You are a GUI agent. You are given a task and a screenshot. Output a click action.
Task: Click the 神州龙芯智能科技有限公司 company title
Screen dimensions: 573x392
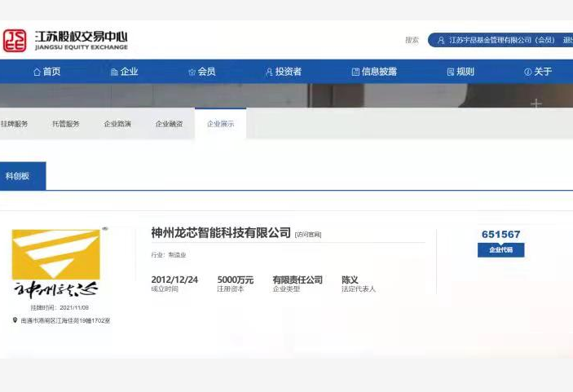[x=221, y=233]
